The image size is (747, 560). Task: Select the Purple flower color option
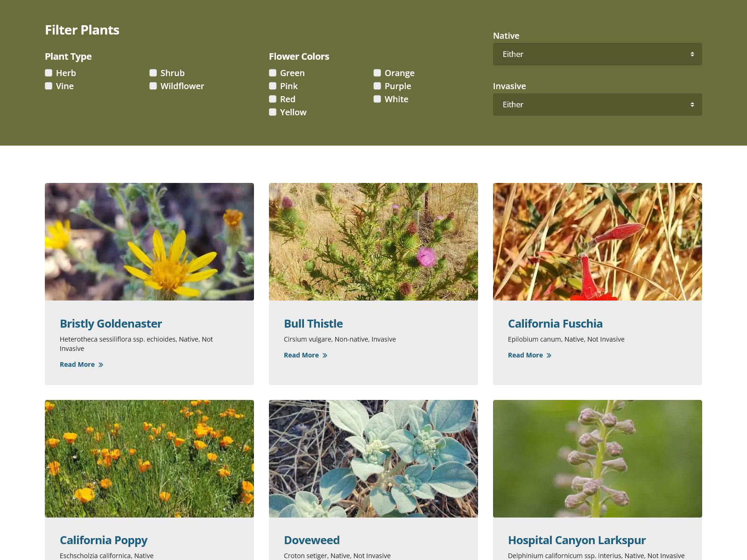point(377,86)
